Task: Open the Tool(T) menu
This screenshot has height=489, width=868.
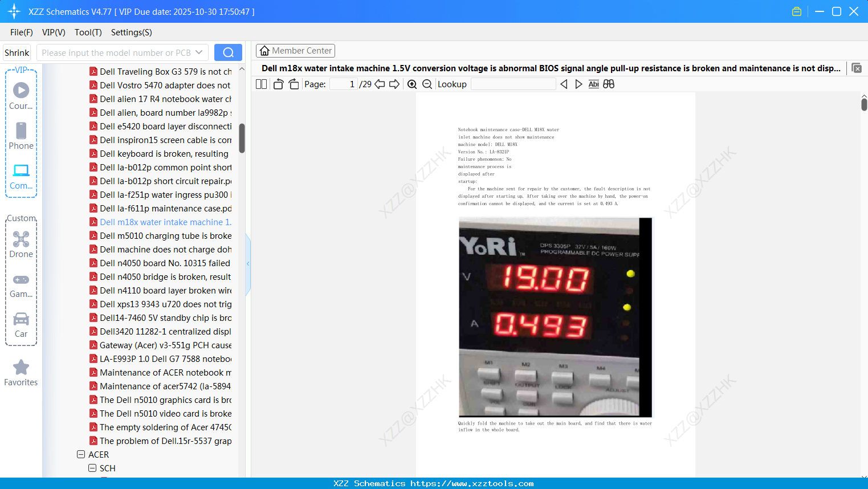Action: (88, 32)
